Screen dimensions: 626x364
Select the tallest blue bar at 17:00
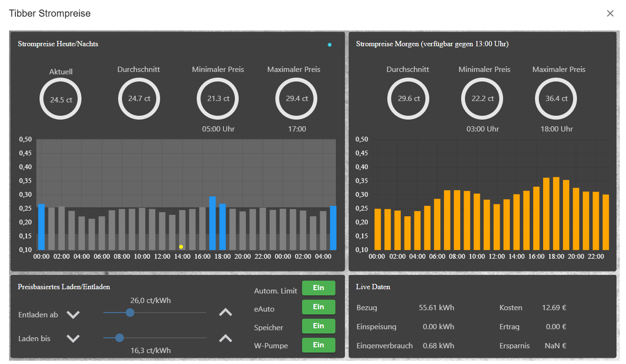[x=212, y=223]
